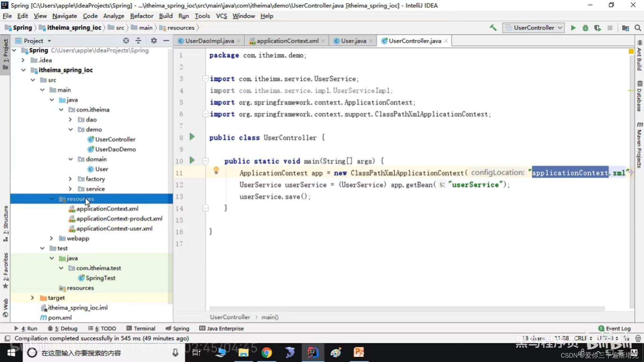The image size is (644, 362).
Task: Expand the dao package
Action: 70,120
